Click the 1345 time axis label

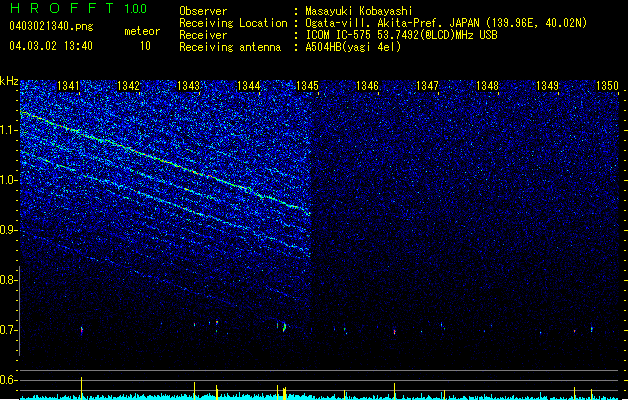tap(307, 85)
